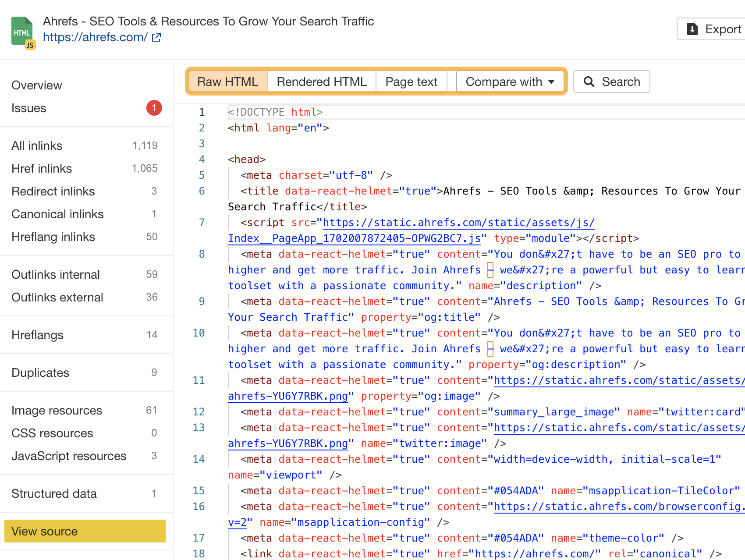This screenshot has width=745, height=560.
Task: Select JavaScript resources in the sidebar
Action: point(69,456)
